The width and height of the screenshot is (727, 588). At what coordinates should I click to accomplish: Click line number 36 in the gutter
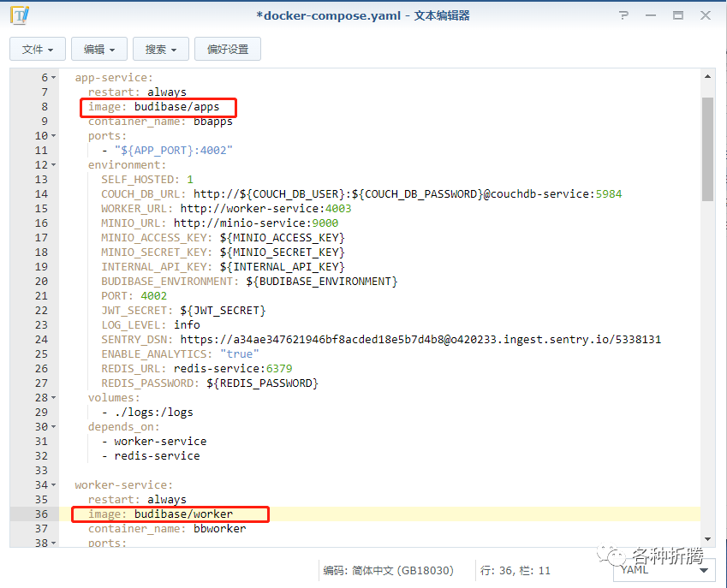(41, 514)
